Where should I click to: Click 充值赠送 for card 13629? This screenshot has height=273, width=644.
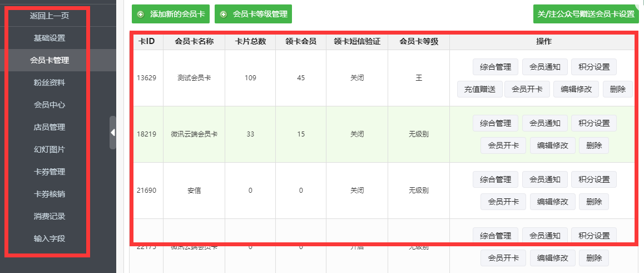(x=479, y=89)
